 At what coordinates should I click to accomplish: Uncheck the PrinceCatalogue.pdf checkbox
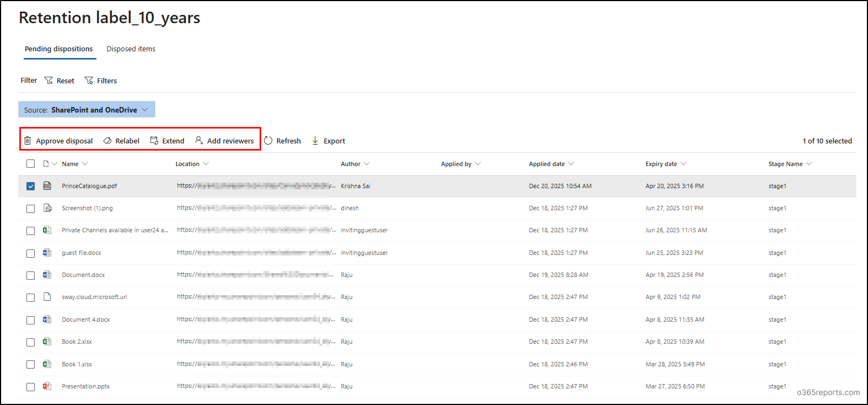31,186
